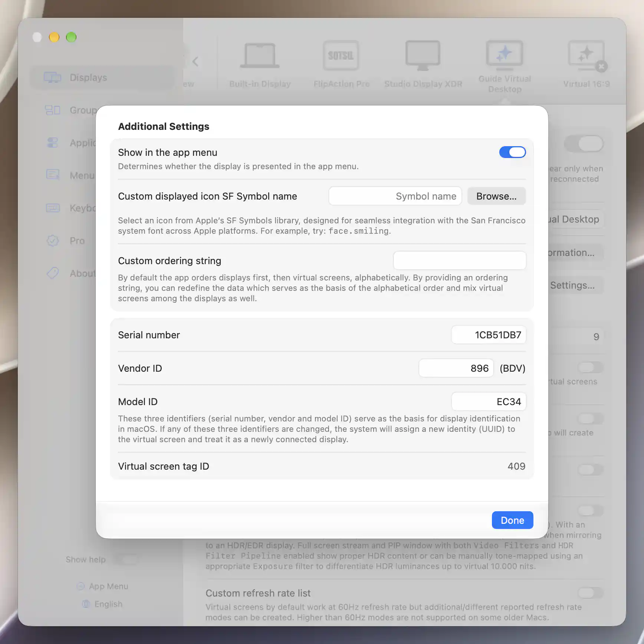
Task: Edit the Vendor ID field
Action: coord(456,368)
